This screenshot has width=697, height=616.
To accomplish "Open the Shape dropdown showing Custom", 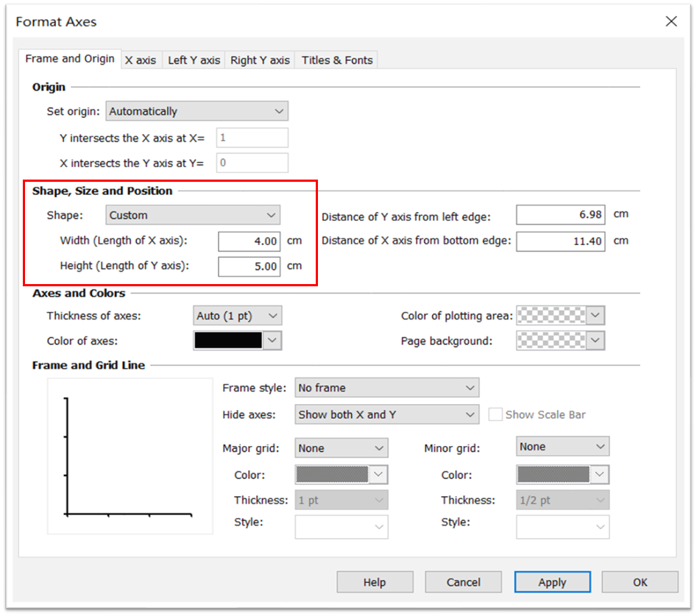I will (x=193, y=215).
